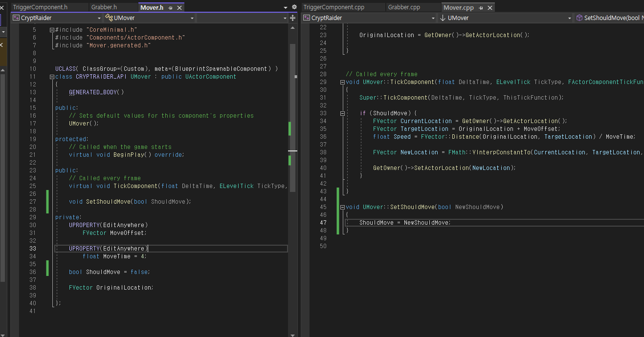Click the FVector CurrentLocation line
Screen dimensions: 644x337
[470, 121]
